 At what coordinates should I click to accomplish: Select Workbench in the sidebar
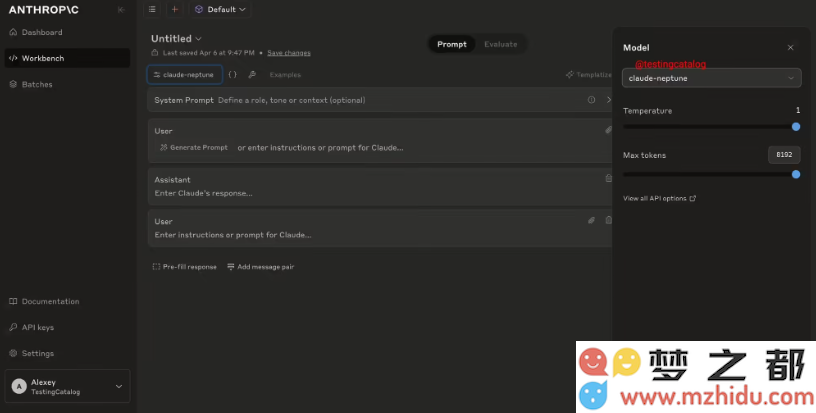[x=67, y=58]
